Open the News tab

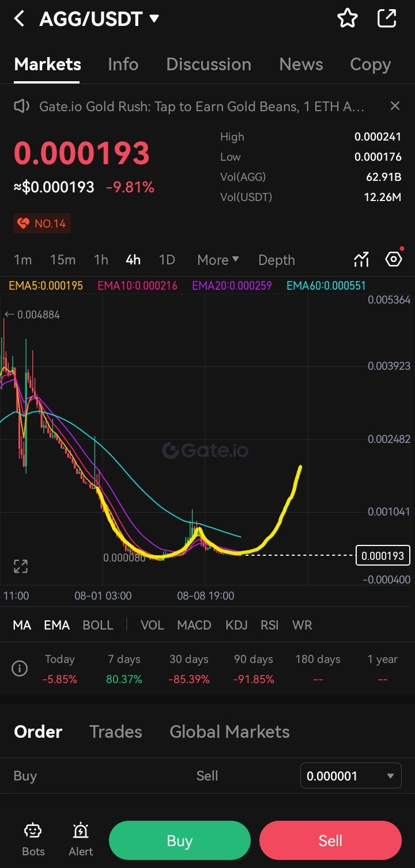click(301, 64)
